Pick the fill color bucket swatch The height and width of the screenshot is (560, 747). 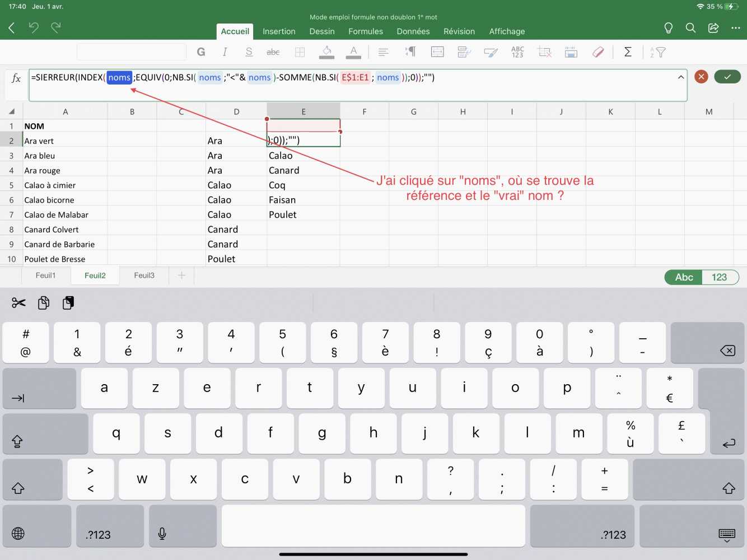click(x=326, y=52)
